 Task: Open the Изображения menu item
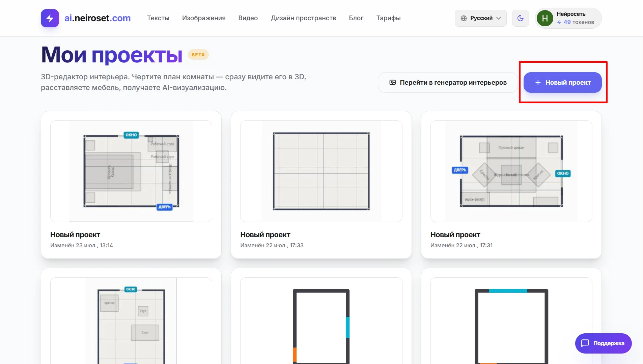(204, 18)
